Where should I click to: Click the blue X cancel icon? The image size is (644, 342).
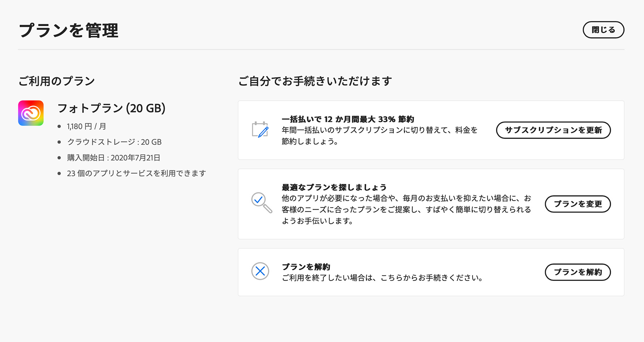click(x=260, y=271)
